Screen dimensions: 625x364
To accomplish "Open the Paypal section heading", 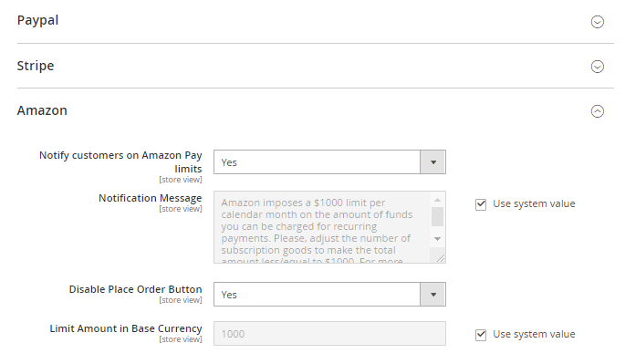I will [38, 20].
